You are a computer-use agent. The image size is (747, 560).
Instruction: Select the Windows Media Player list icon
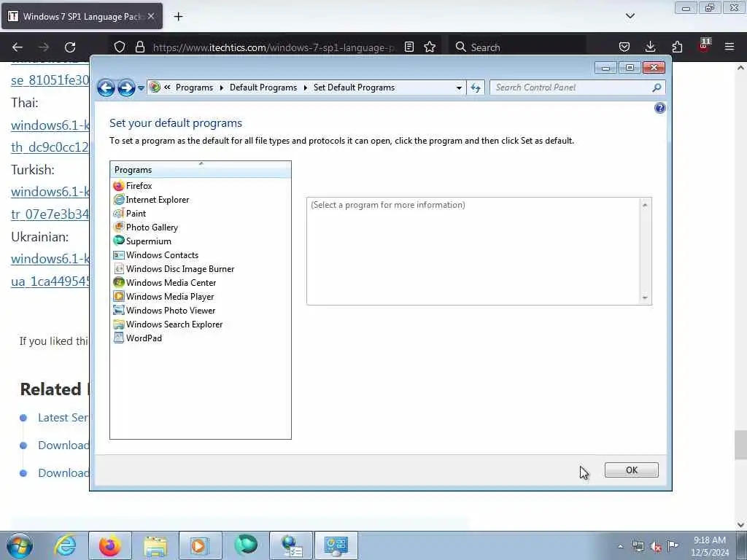pyautogui.click(x=119, y=296)
